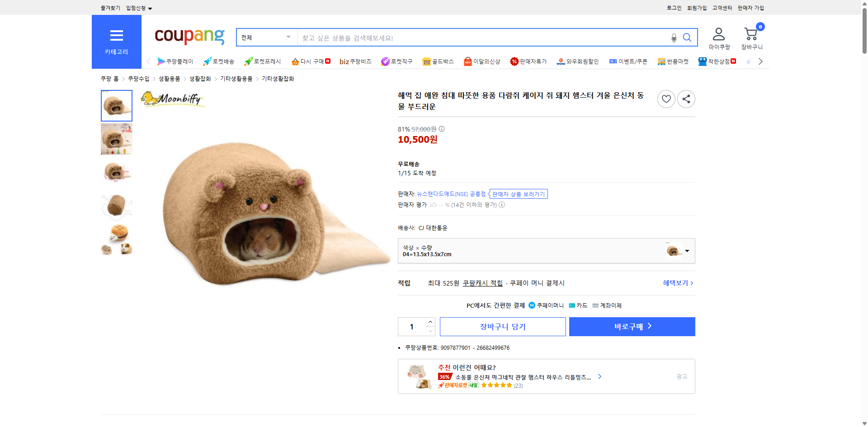Viewport: 868px width, 427px height.
Task: Click the search magnifier icon
Action: [687, 38]
